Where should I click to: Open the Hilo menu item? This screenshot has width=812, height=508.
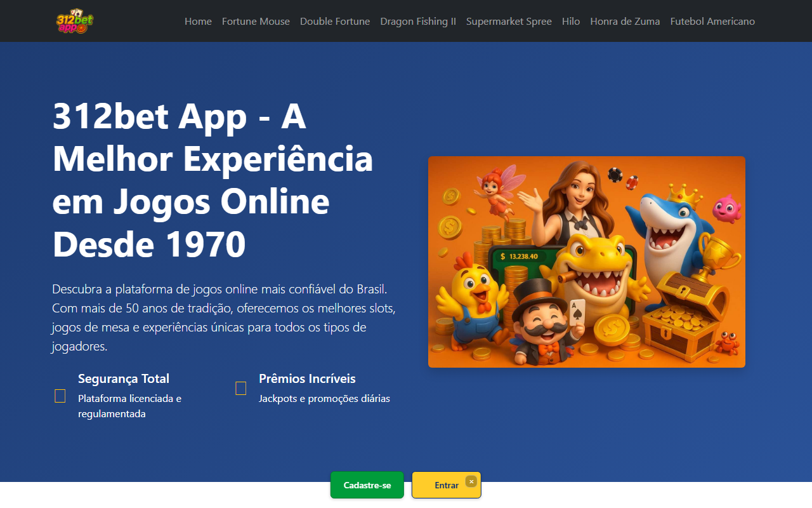point(571,21)
